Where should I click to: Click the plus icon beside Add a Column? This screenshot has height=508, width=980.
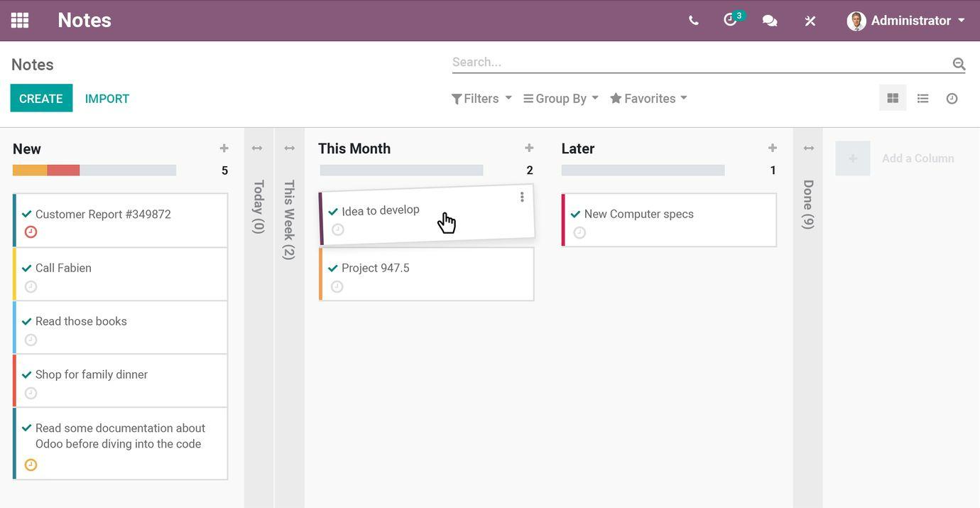[853, 158]
